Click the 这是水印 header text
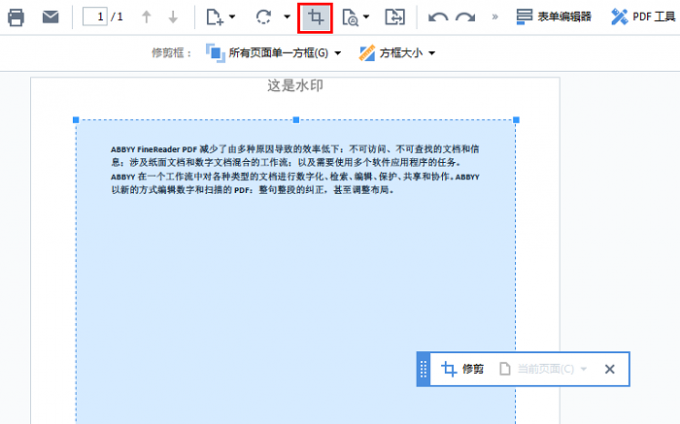The width and height of the screenshot is (680, 424). (x=295, y=85)
